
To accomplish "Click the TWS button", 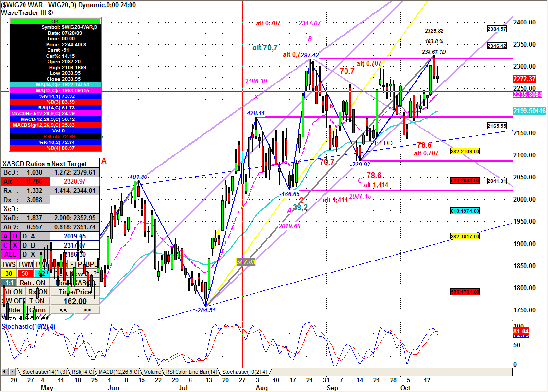I will [9, 264].
